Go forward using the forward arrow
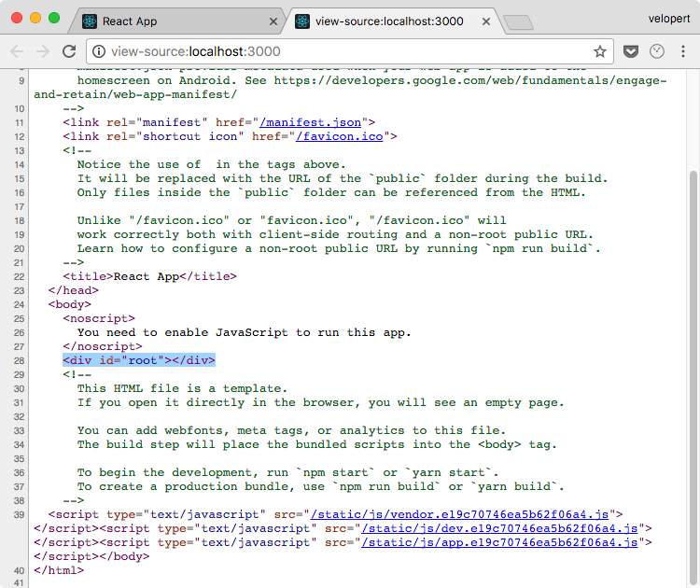Image resolution: width=700 pixels, height=588 pixels. (x=43, y=51)
